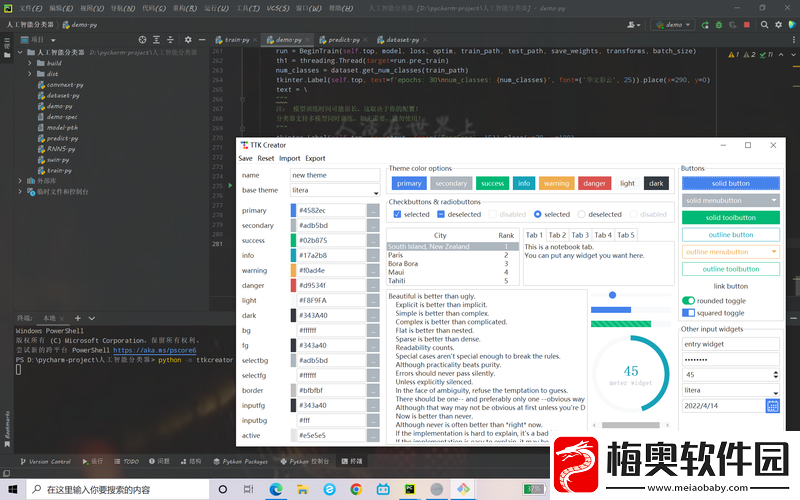This screenshot has width=800, height=500.
Task: Expand the build folder in project tree
Action: [30, 63]
